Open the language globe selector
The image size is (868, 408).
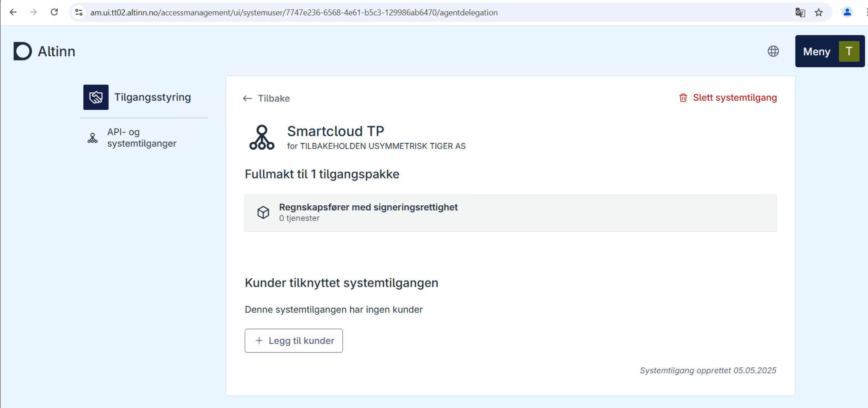point(773,51)
